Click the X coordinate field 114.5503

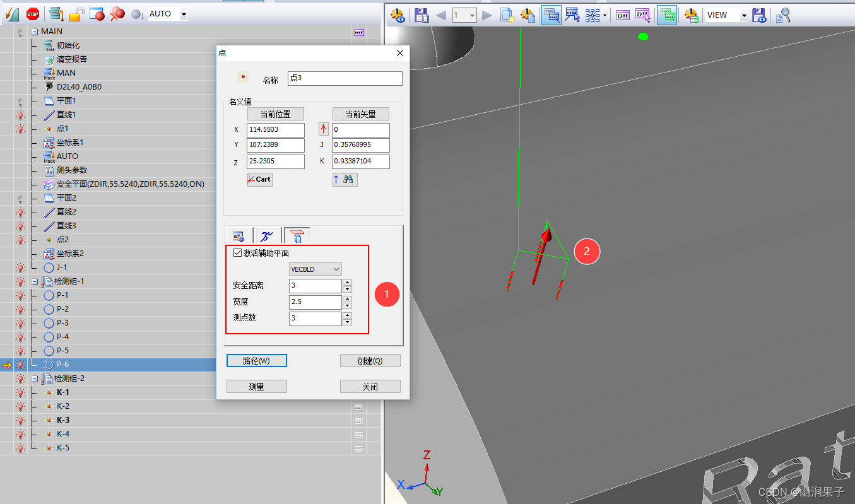276,130
